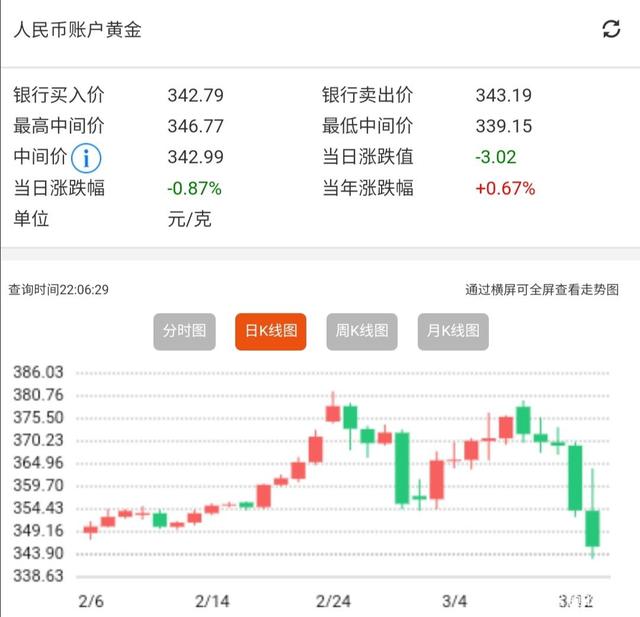
Task: Switch to the 分时图 chart tab
Action: point(184,331)
